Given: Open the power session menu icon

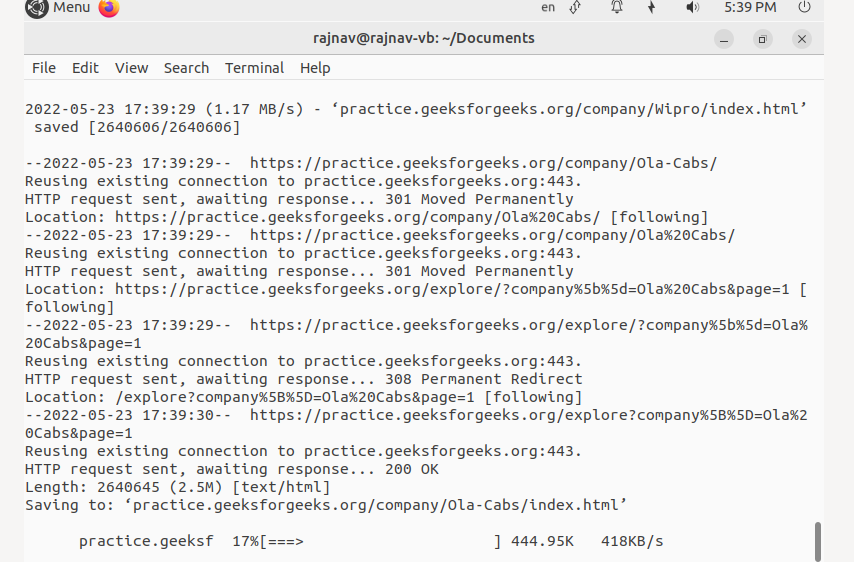Looking at the screenshot, I should 804,7.
